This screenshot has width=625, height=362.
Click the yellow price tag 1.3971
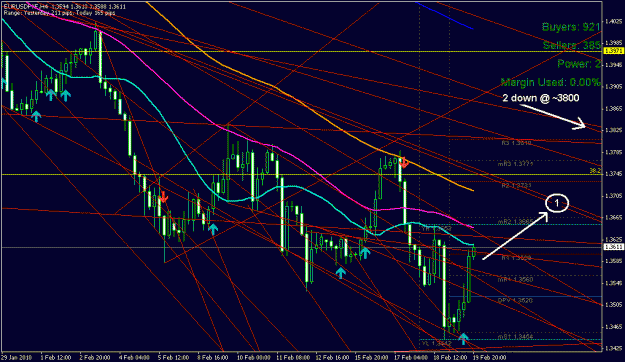point(614,51)
